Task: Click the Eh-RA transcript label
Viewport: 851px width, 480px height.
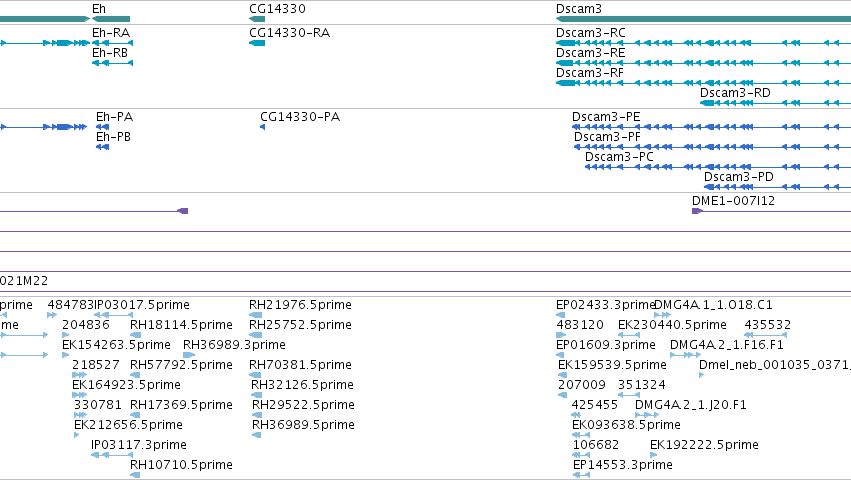Action: tap(111, 33)
